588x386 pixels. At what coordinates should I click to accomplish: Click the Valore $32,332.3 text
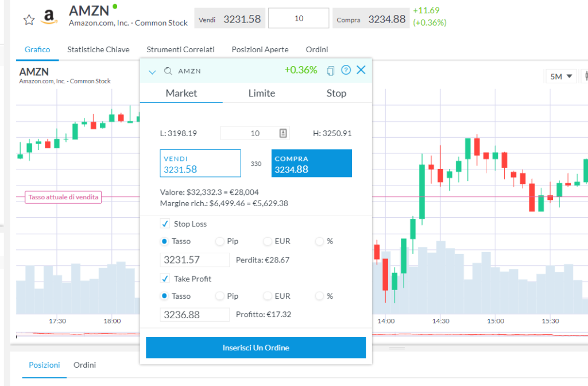pos(209,192)
